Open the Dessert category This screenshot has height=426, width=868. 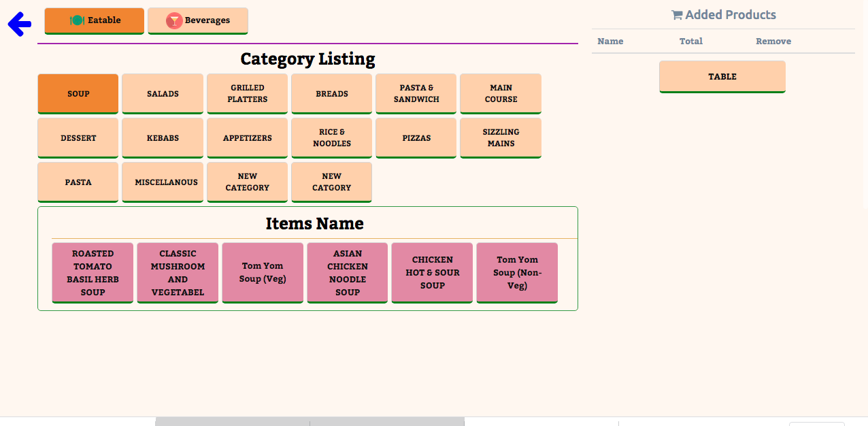point(78,138)
